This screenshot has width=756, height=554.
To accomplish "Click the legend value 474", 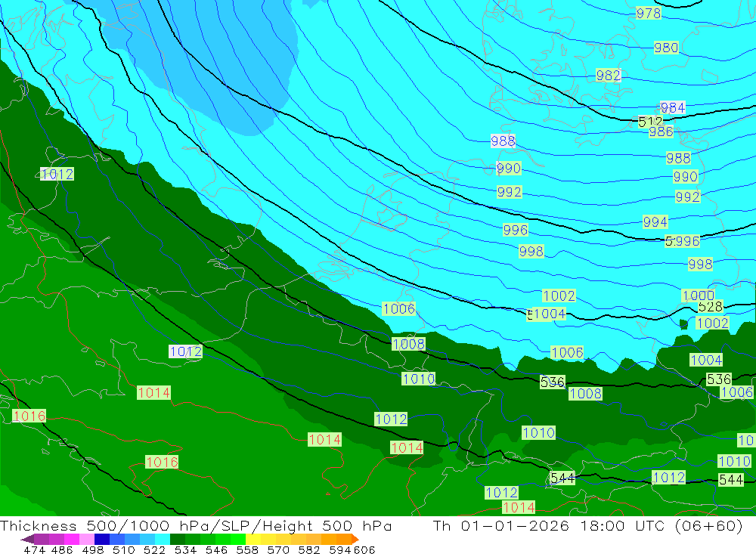I will coord(34,549).
